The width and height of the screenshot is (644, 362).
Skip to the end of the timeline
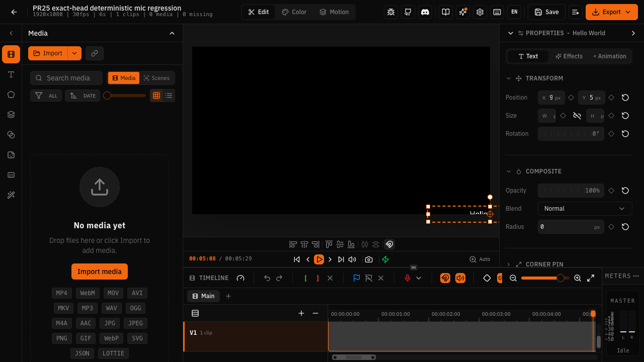[341, 259]
